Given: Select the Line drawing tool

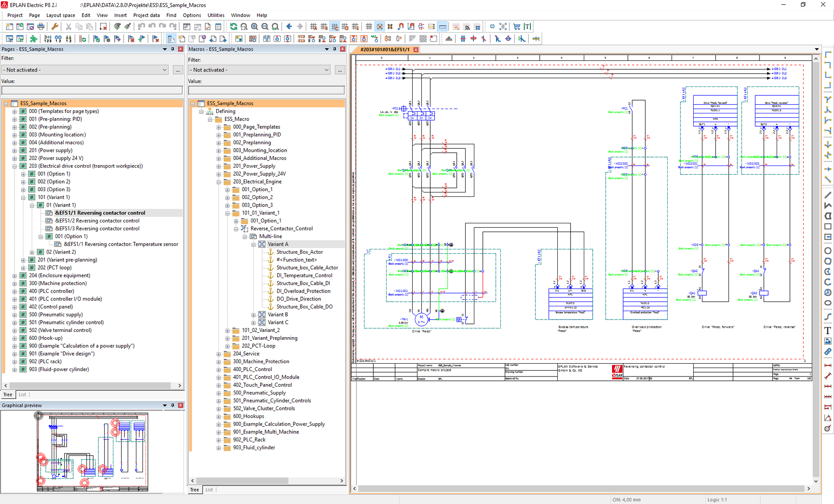Looking at the screenshot, I should pyautogui.click(x=828, y=195).
